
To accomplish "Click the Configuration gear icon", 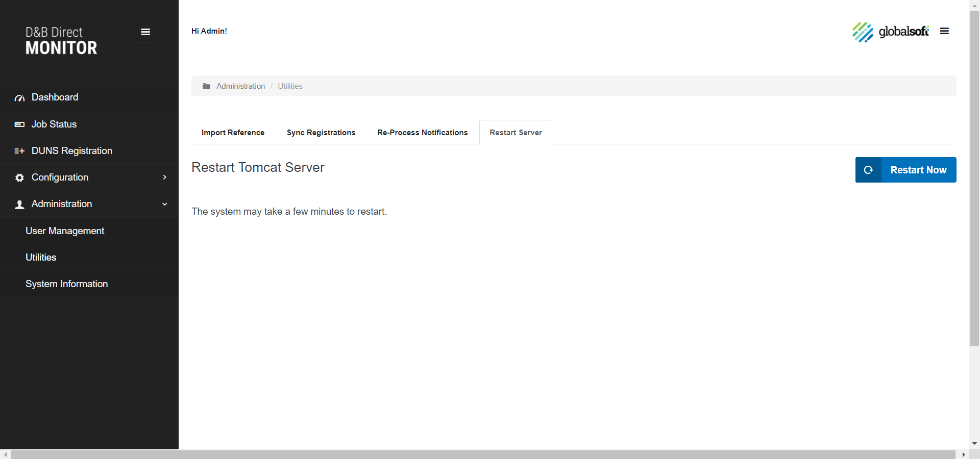I will (19, 177).
